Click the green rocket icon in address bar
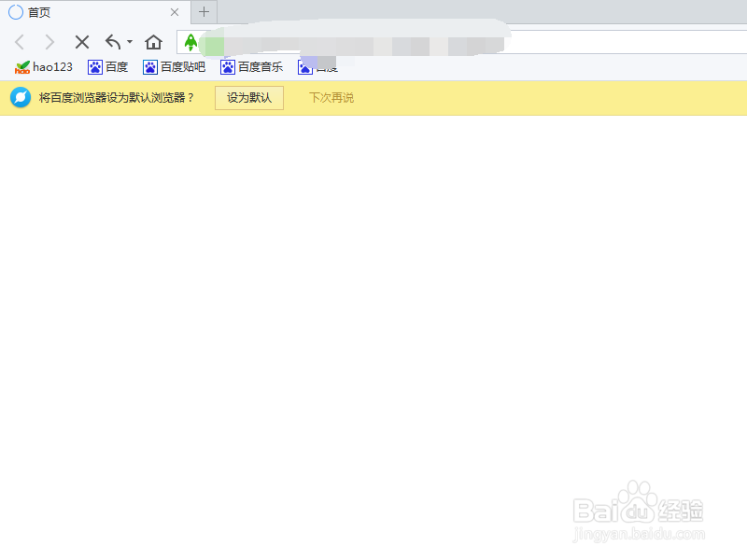The width and height of the screenshot is (747, 560). (190, 42)
